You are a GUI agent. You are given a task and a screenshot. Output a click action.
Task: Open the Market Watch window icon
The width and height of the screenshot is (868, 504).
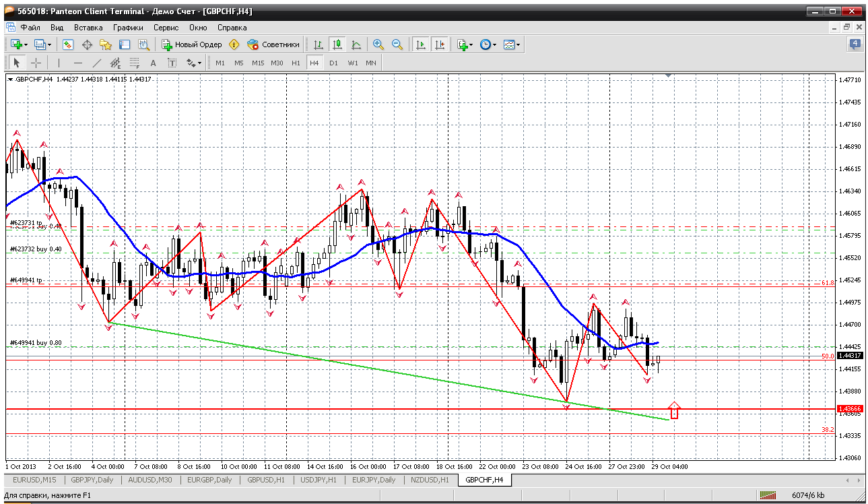tap(68, 44)
